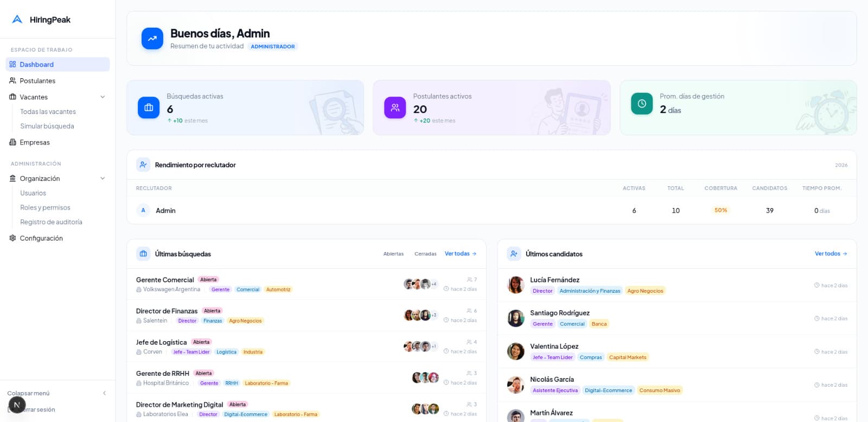
Task: Click the Organización institution icon
Action: pyautogui.click(x=12, y=178)
